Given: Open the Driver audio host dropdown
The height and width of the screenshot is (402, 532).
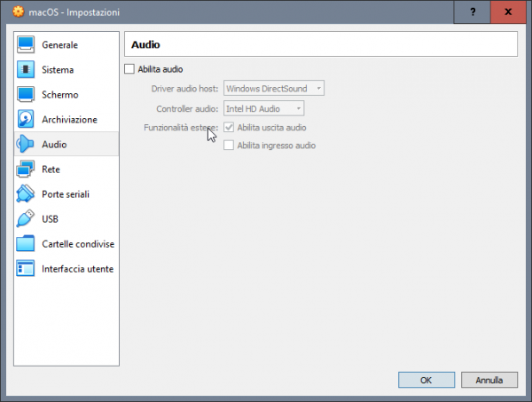Looking at the screenshot, I should 274,89.
